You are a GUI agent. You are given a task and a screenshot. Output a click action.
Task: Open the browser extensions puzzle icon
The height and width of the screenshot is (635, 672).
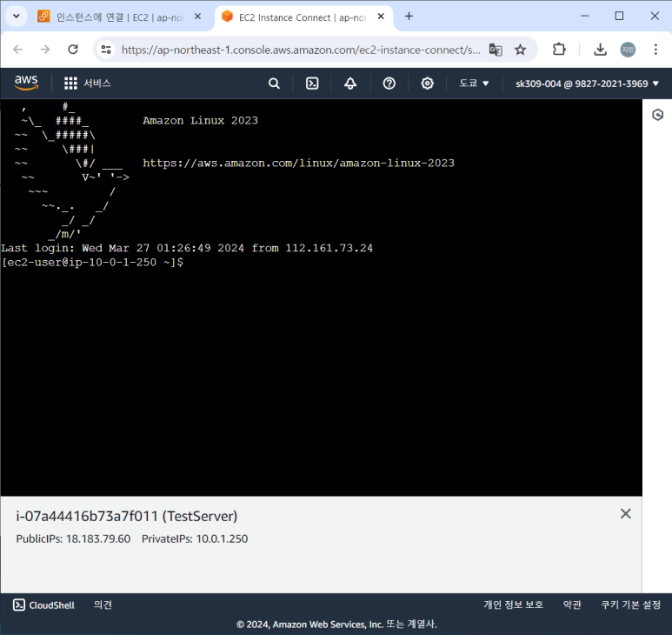click(x=559, y=50)
